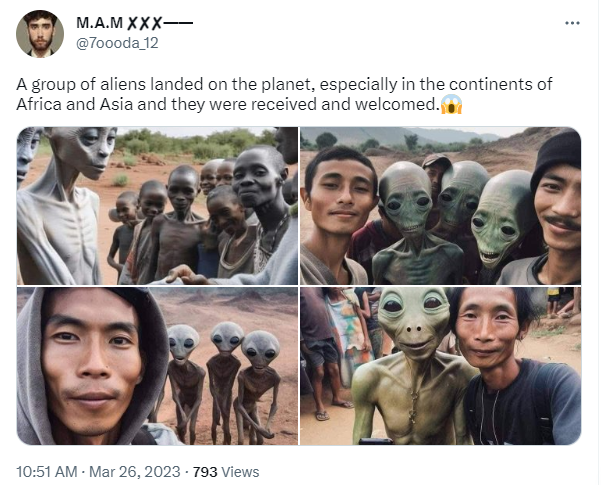Image resolution: width=601 pixels, height=485 pixels.
Task: Click the Mar 26, 2023 date
Action: (135, 472)
